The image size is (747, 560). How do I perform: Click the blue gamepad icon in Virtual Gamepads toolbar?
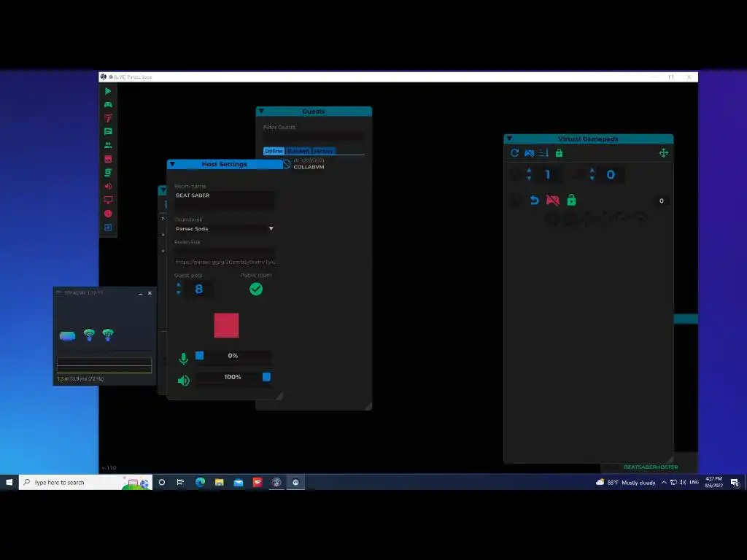tap(530, 153)
